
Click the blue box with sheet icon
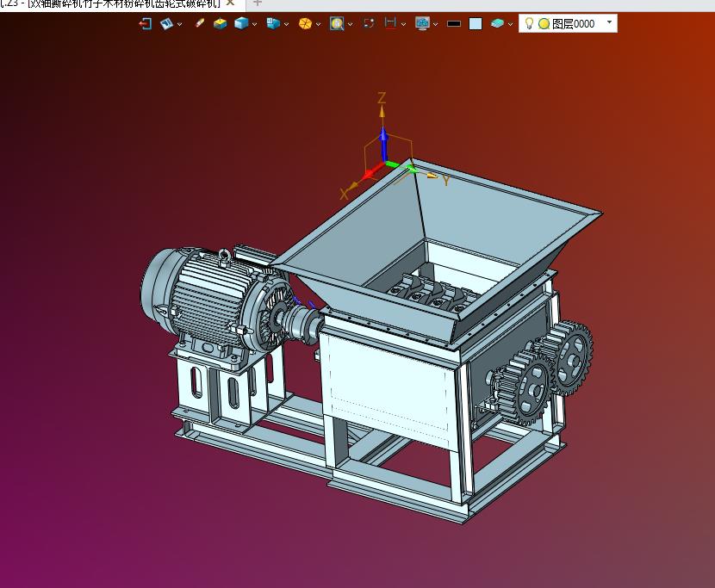(273, 23)
